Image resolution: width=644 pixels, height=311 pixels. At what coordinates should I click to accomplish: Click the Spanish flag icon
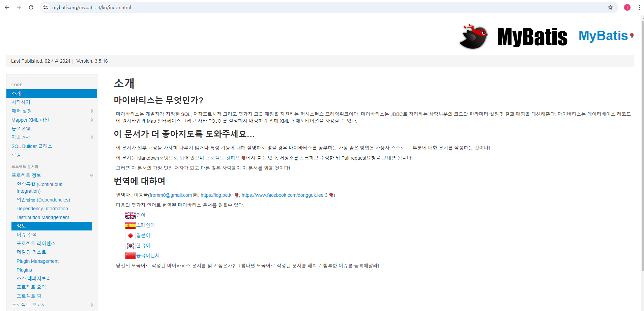tap(130, 225)
